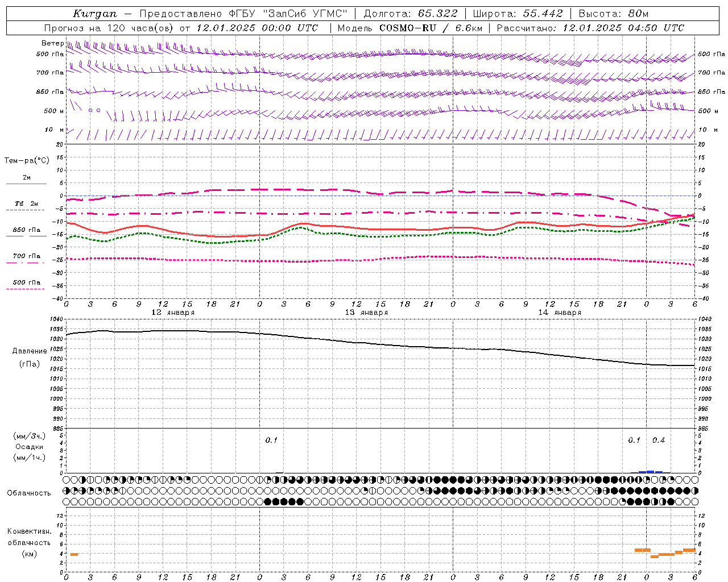Click the left 1040 pressure axis value
The image size is (728, 582).
[57, 319]
